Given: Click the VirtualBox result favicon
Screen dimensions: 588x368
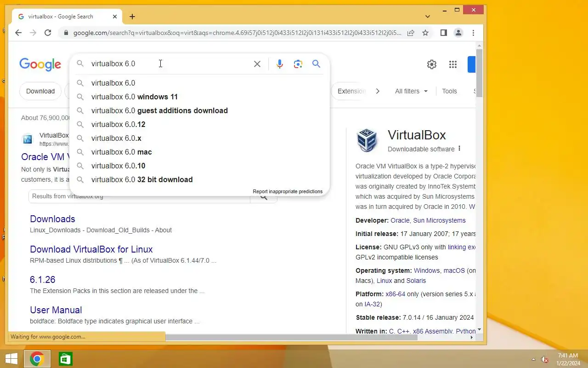Looking at the screenshot, I should click(x=28, y=139).
